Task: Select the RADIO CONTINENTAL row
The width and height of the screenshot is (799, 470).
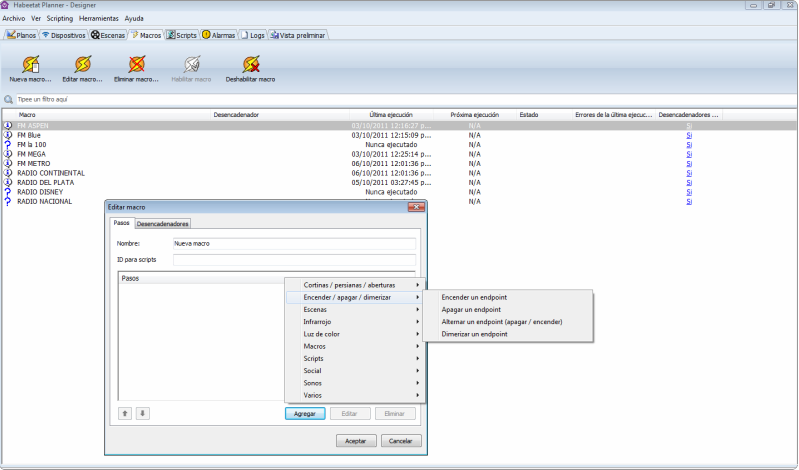Action: 400,173
